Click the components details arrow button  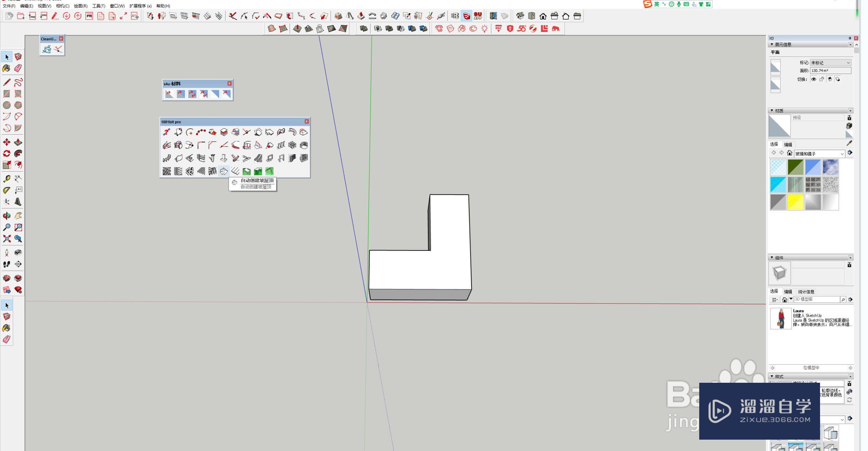(x=850, y=300)
